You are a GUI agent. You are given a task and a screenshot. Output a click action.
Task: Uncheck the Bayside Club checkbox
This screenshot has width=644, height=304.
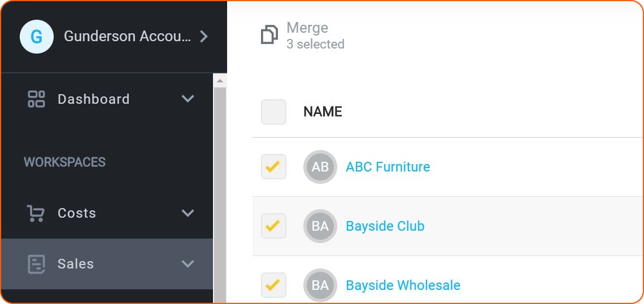[x=273, y=226]
